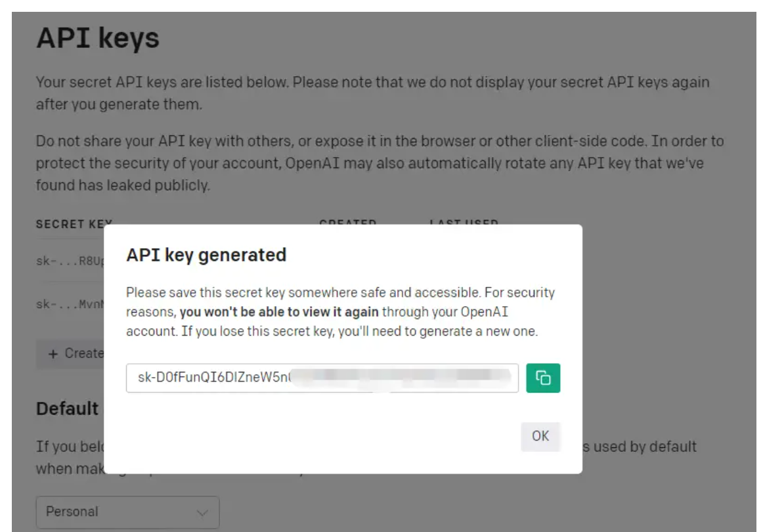Click the Do not share your API key paragraph
This screenshot has height=532, width=763.
(x=380, y=163)
